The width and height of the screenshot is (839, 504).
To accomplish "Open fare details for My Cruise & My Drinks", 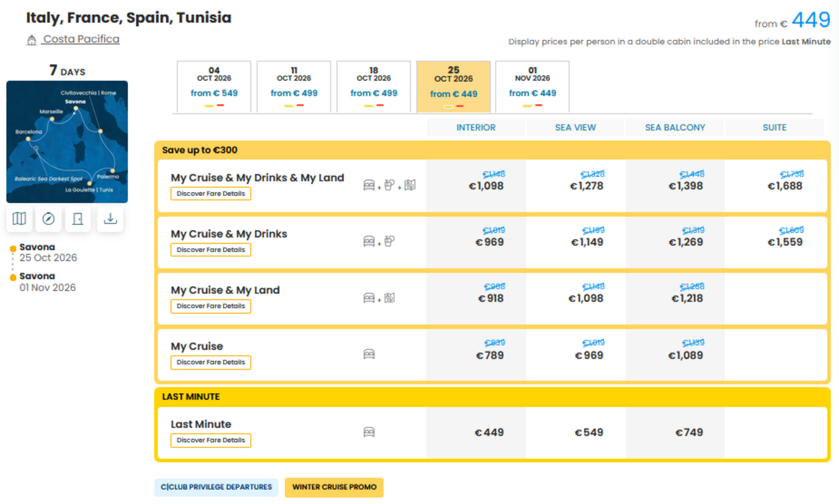I will pos(211,249).
